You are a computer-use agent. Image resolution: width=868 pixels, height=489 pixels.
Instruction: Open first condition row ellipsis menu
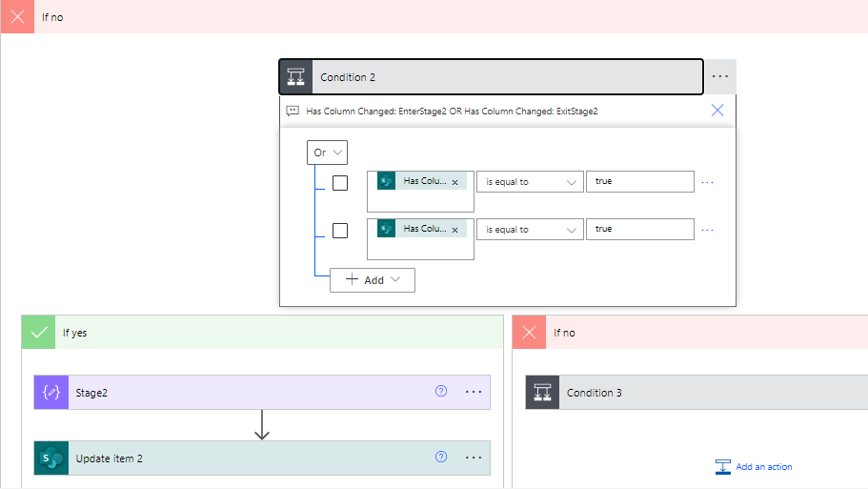tap(708, 182)
